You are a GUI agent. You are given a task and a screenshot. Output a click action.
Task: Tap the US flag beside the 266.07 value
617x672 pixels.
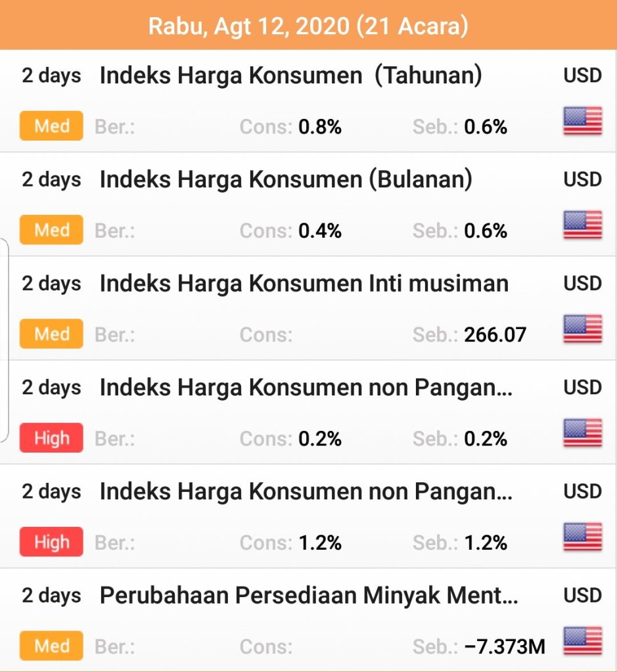coord(582,329)
